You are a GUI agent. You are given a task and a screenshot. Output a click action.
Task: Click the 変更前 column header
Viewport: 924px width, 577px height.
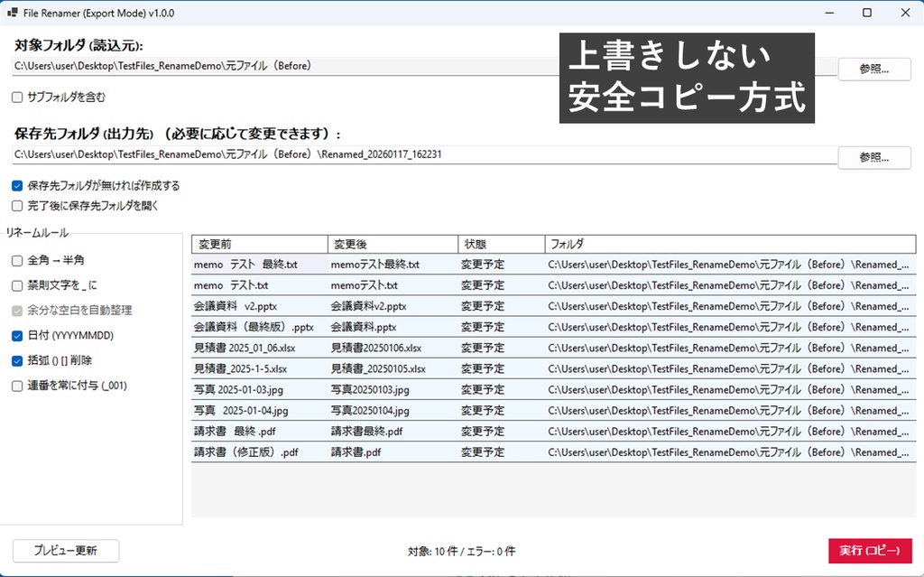tap(258, 243)
